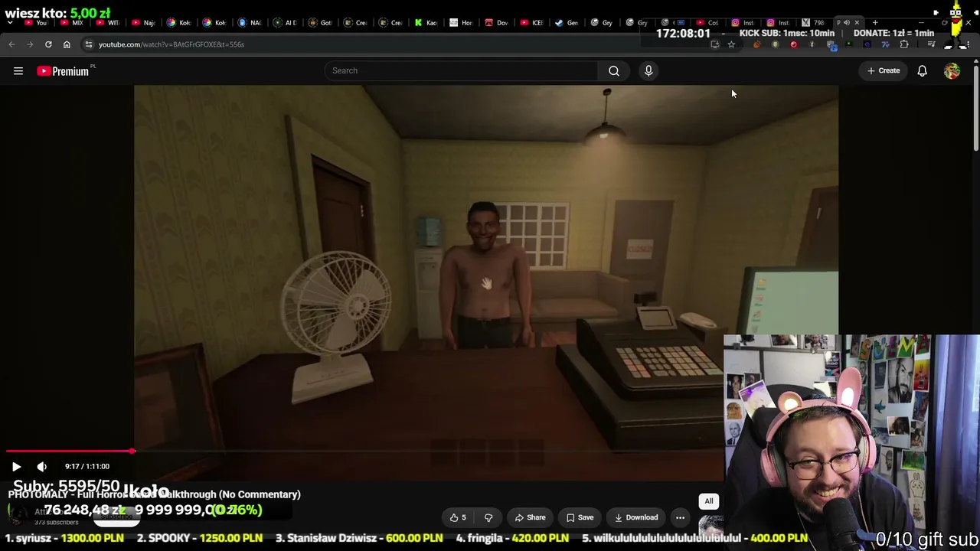Click the install app icon in address bar
Screen dimensions: 980x551
point(714,44)
